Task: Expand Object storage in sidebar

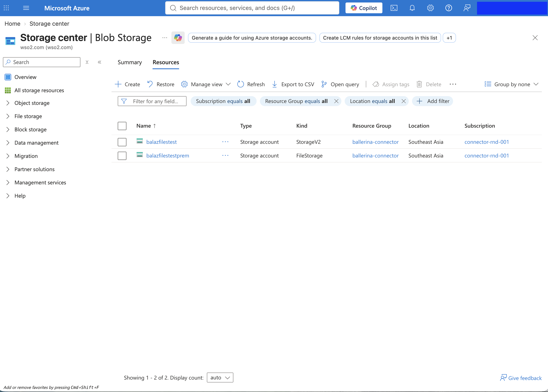Action: coord(8,103)
